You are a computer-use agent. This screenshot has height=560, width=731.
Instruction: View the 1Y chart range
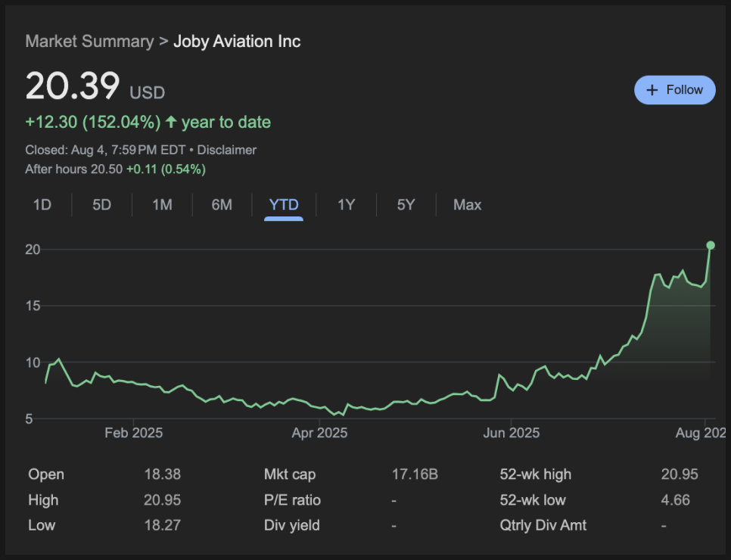coord(347,204)
